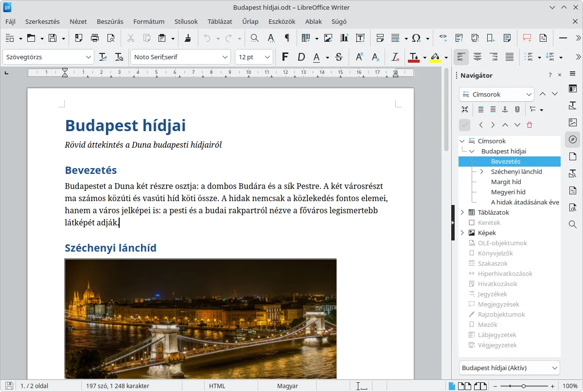Click the Insert Text Box icon

coord(360,37)
